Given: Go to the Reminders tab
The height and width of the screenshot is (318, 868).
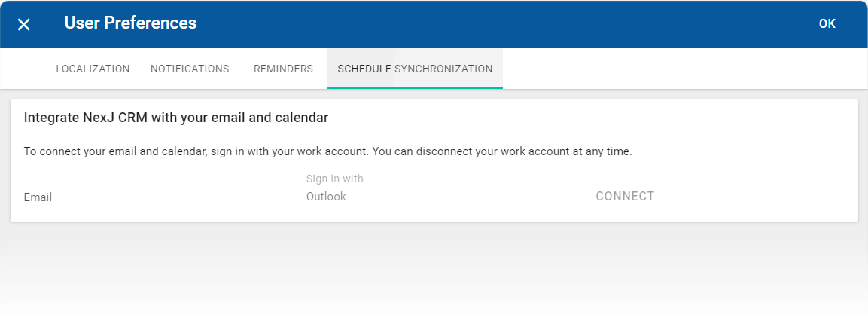Looking at the screenshot, I should [x=283, y=69].
